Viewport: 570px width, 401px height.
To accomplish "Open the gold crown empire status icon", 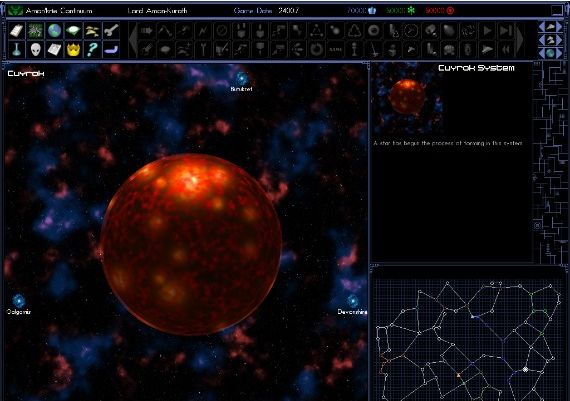I will 73,49.
